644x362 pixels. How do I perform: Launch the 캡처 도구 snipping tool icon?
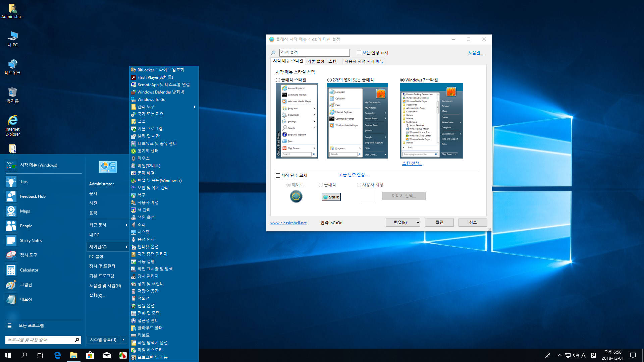pos(11,255)
